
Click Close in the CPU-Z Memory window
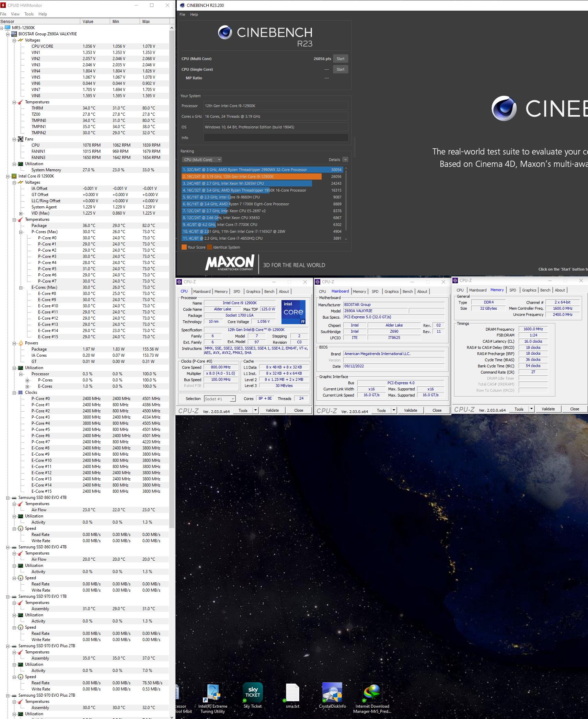point(575,409)
